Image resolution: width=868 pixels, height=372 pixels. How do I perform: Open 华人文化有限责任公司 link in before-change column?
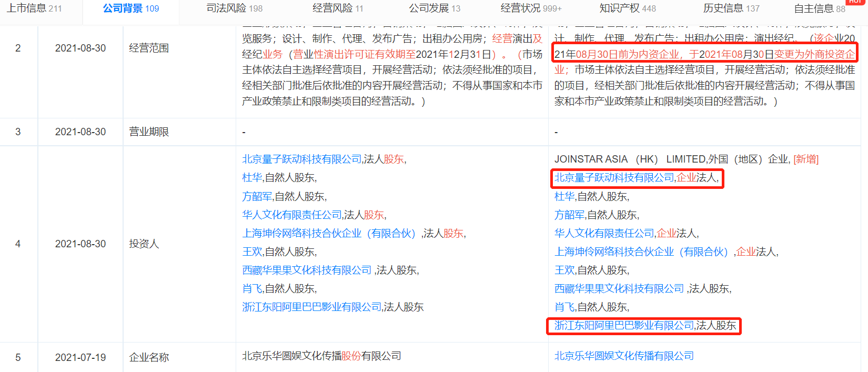point(292,215)
